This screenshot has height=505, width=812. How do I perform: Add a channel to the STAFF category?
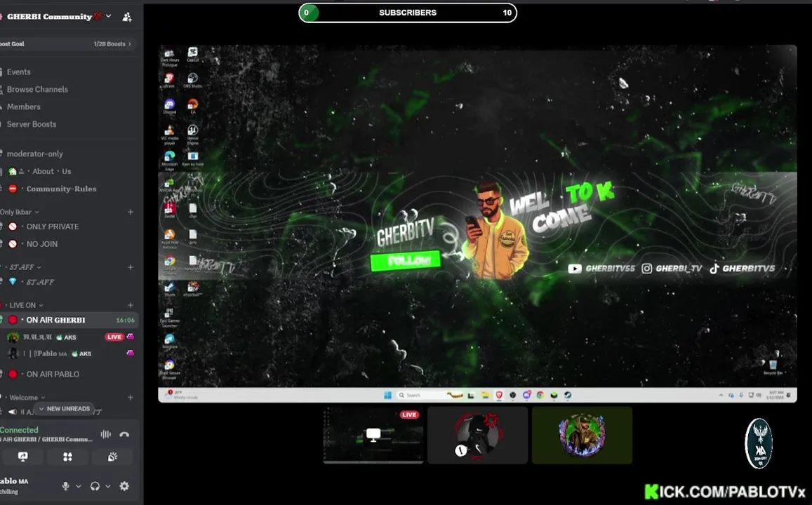coord(131,267)
